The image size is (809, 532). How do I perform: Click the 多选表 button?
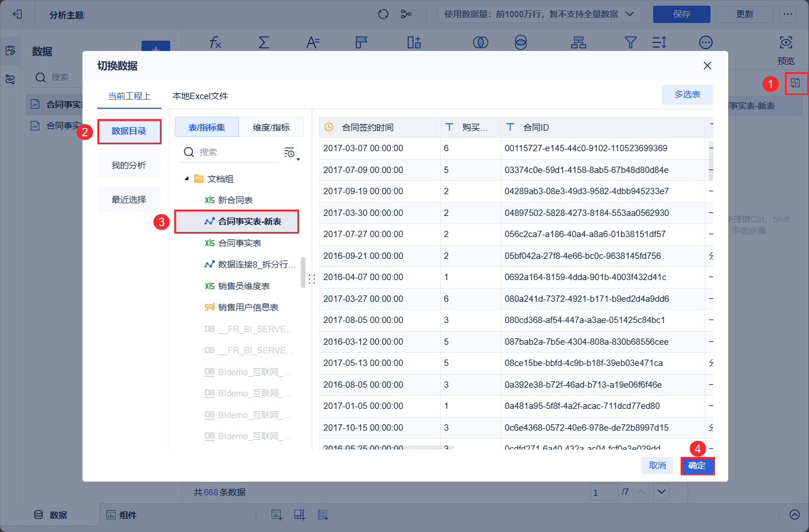coord(688,94)
